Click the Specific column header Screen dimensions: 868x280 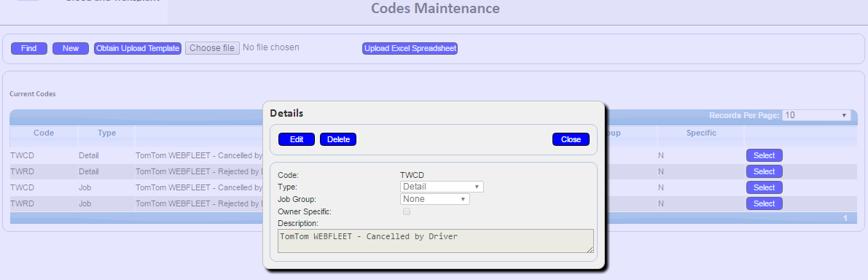tap(701, 133)
